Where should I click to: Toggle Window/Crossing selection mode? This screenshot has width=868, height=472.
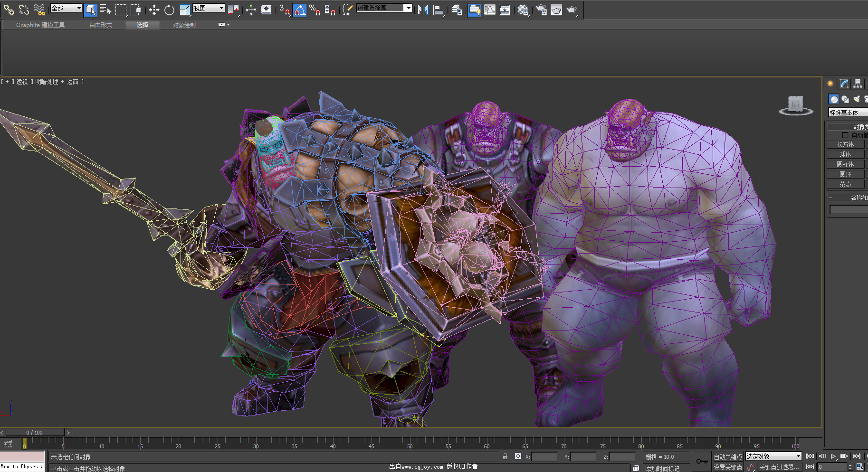point(136,9)
